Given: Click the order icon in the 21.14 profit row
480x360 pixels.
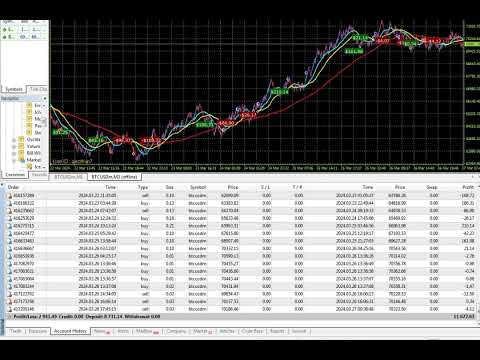Looking at the screenshot, I should pos(10,249).
